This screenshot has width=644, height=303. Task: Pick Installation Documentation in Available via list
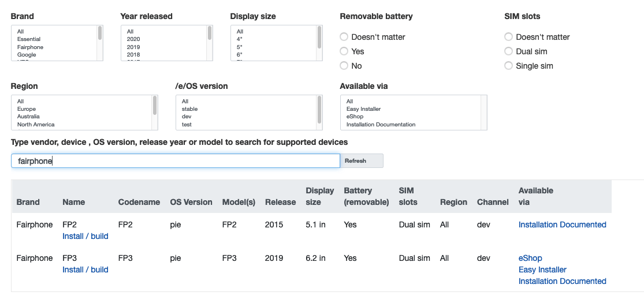(x=381, y=125)
